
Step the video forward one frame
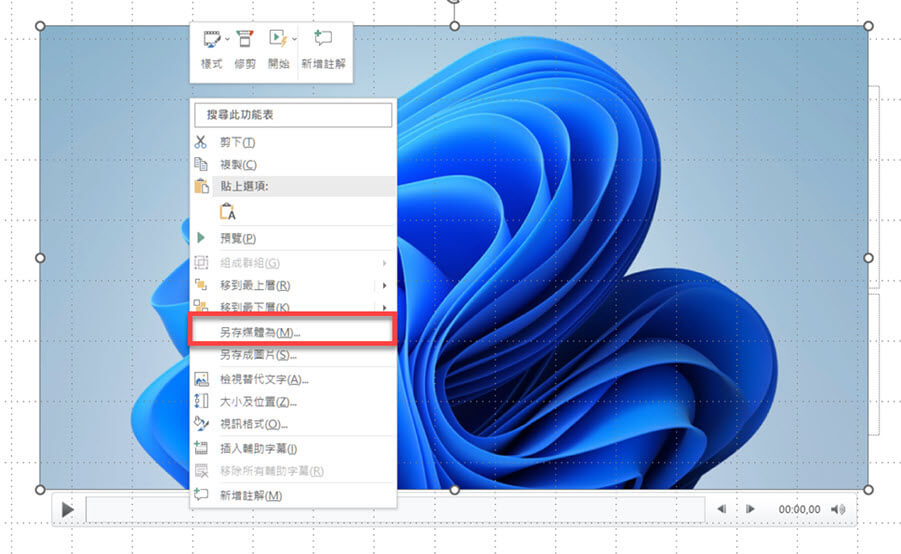click(x=750, y=509)
